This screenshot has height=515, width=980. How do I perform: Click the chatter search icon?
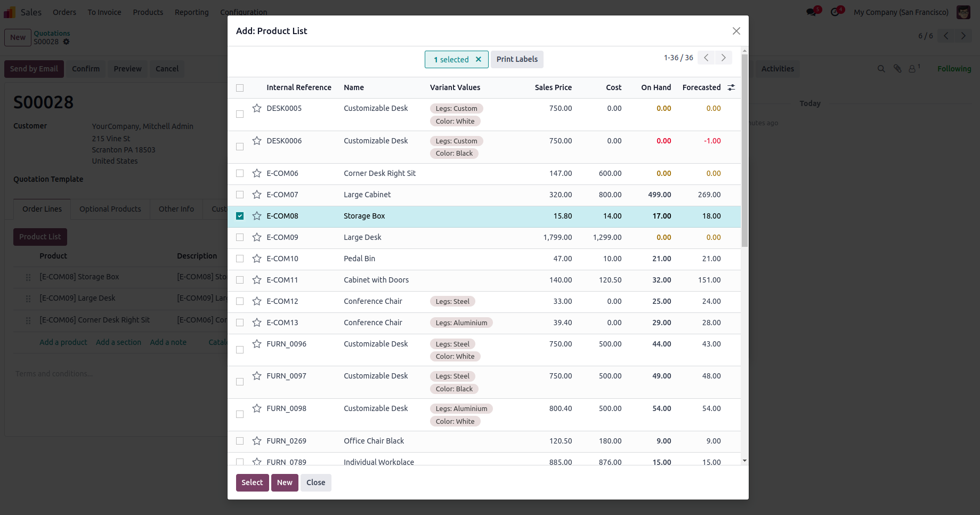(881, 69)
